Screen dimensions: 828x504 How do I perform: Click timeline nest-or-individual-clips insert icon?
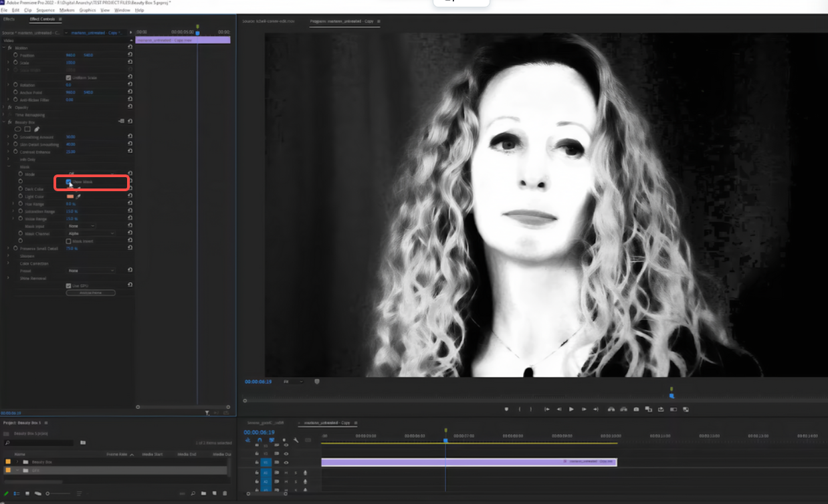coord(247,440)
